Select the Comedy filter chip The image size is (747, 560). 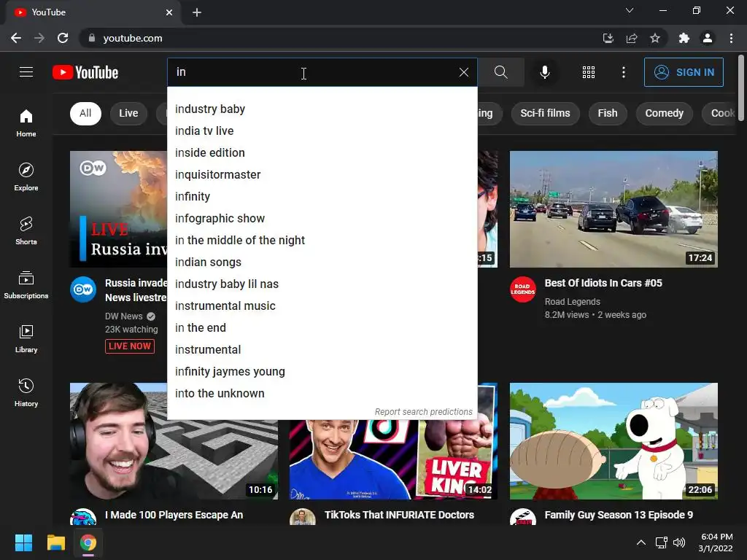click(x=664, y=113)
